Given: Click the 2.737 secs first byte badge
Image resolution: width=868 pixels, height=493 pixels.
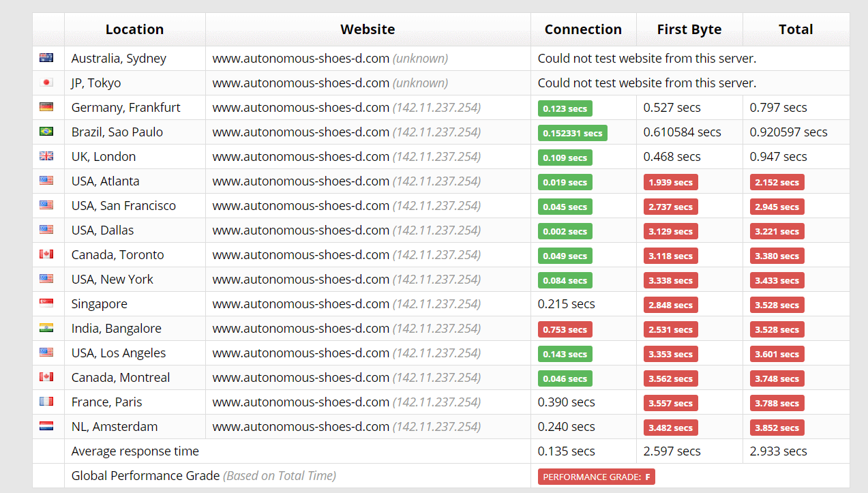Looking at the screenshot, I should (x=671, y=207).
